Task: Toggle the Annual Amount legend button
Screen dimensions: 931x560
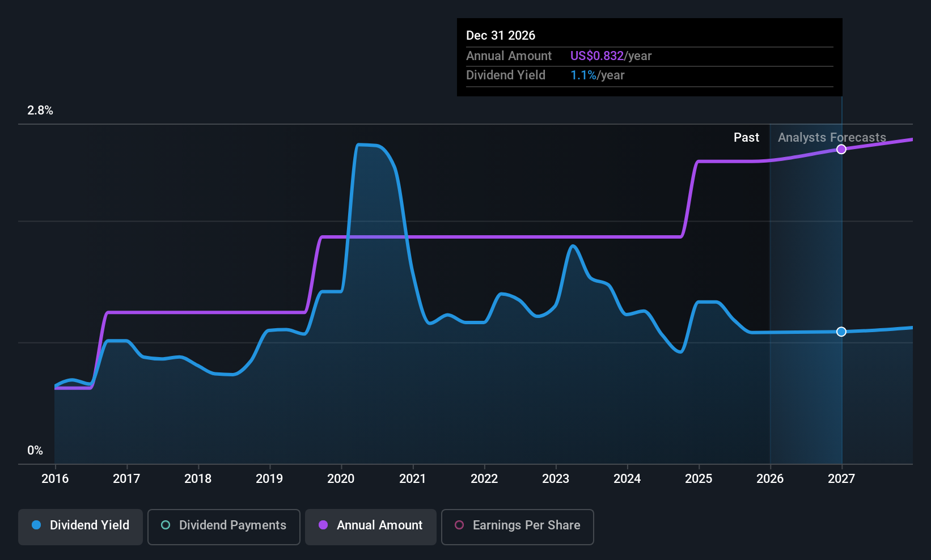Action: (371, 527)
